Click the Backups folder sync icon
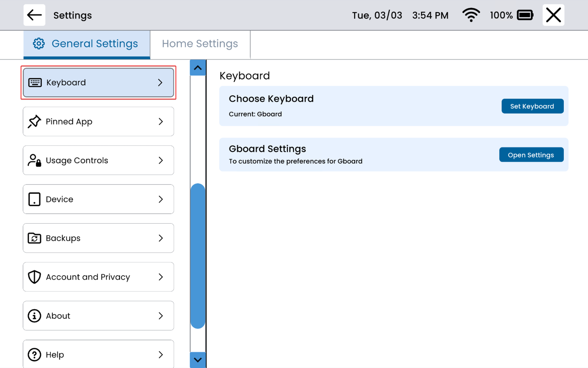The image size is (588, 368). [x=34, y=238]
